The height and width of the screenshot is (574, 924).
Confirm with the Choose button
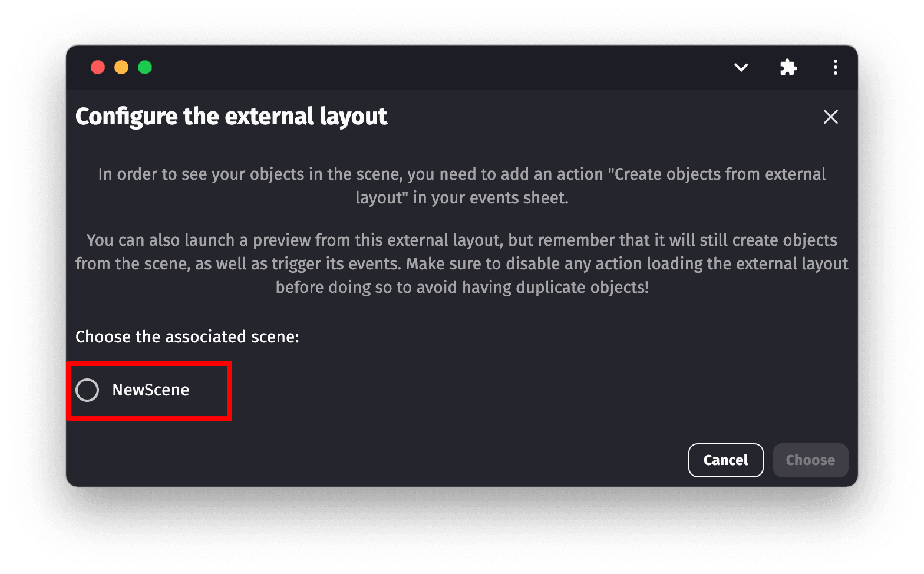click(810, 460)
